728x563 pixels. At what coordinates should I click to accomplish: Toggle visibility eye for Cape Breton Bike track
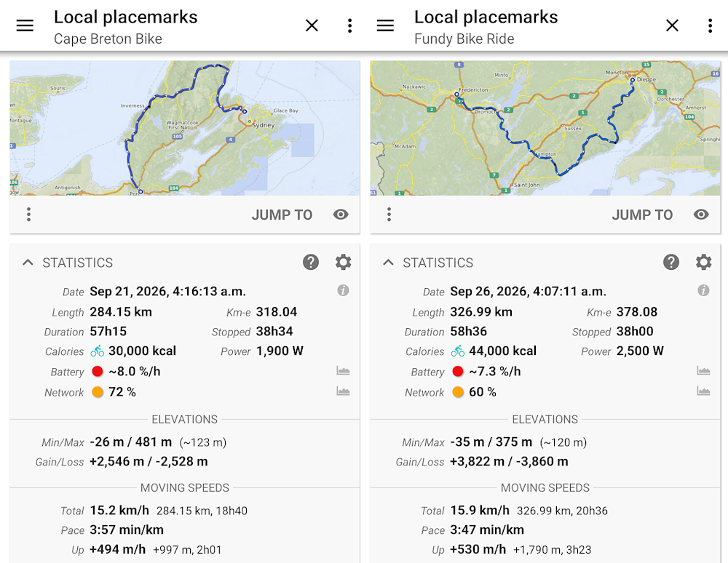tap(341, 215)
